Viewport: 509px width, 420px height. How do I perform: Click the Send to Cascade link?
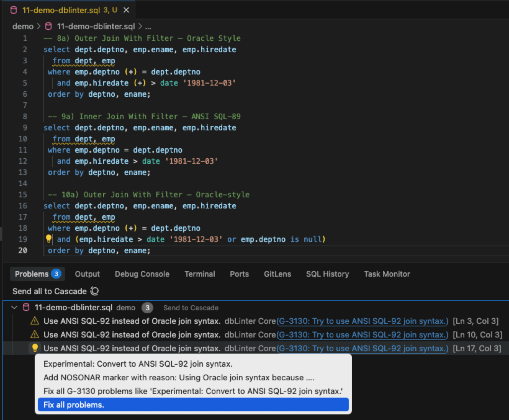coord(191,308)
